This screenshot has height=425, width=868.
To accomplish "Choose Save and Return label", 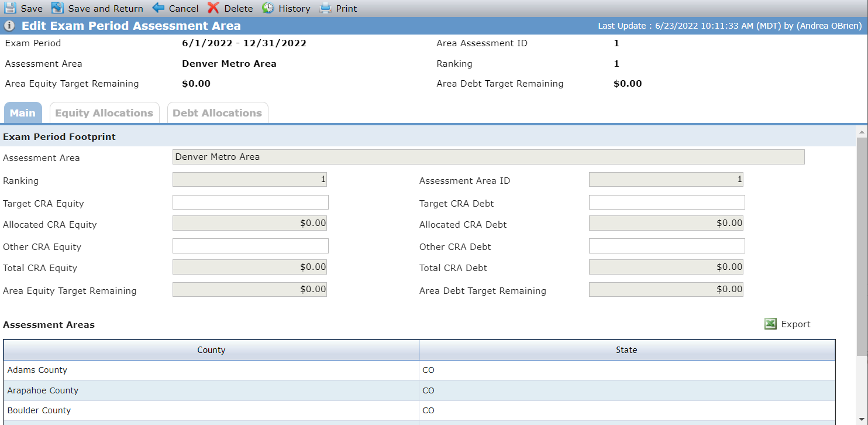I will coord(105,9).
